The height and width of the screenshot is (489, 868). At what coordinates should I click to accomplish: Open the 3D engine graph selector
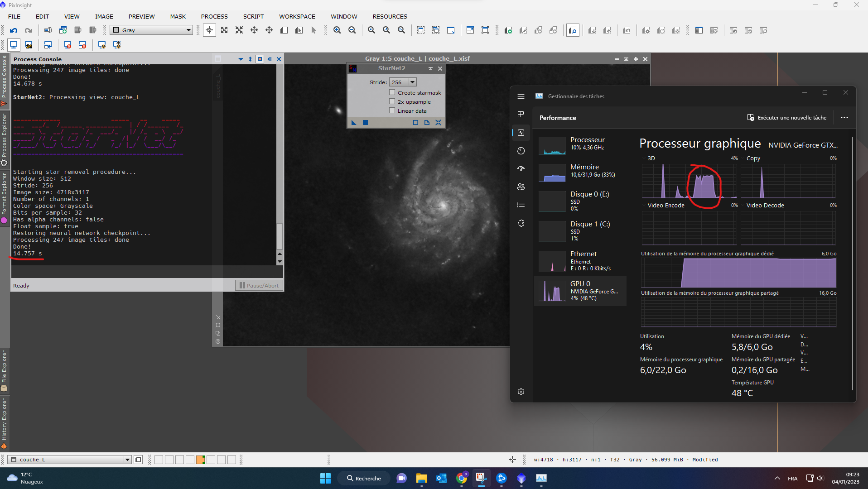[x=648, y=158]
